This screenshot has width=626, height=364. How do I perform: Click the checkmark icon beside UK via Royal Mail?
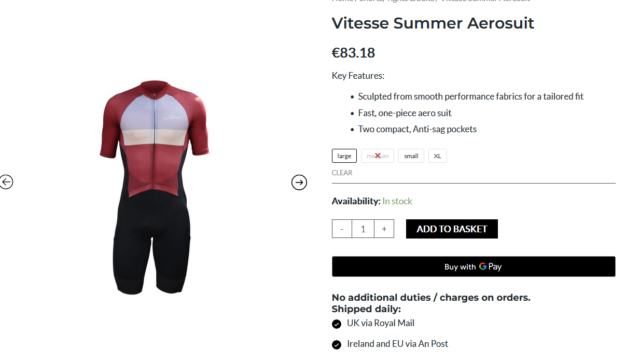[337, 324]
